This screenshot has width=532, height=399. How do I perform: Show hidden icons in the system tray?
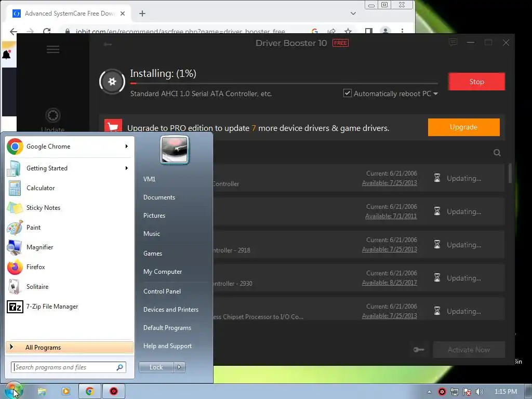pos(429,392)
